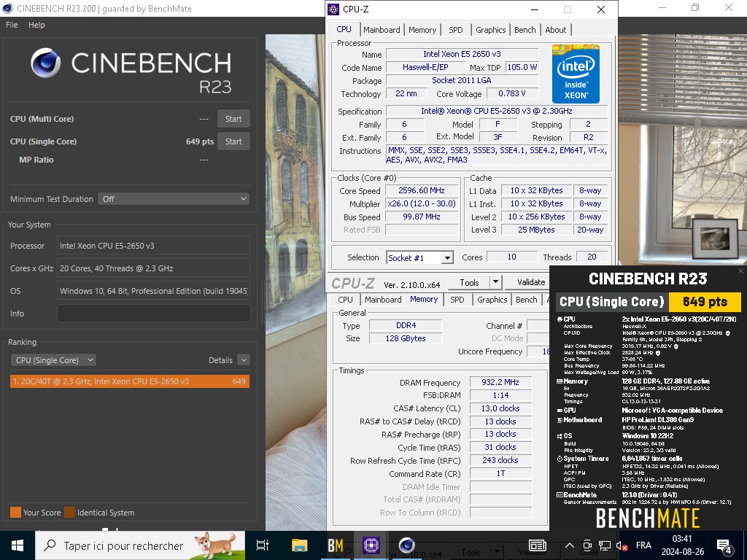The height and width of the screenshot is (560, 747).
Task: Click the DRAM Frequency value 932.2 MHz
Action: (500, 382)
